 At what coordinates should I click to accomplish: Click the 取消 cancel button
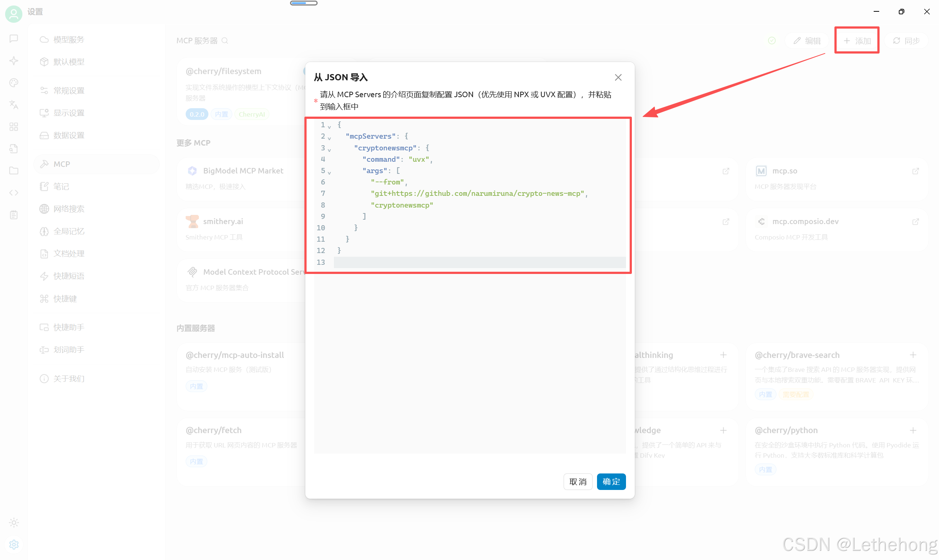pyautogui.click(x=577, y=482)
